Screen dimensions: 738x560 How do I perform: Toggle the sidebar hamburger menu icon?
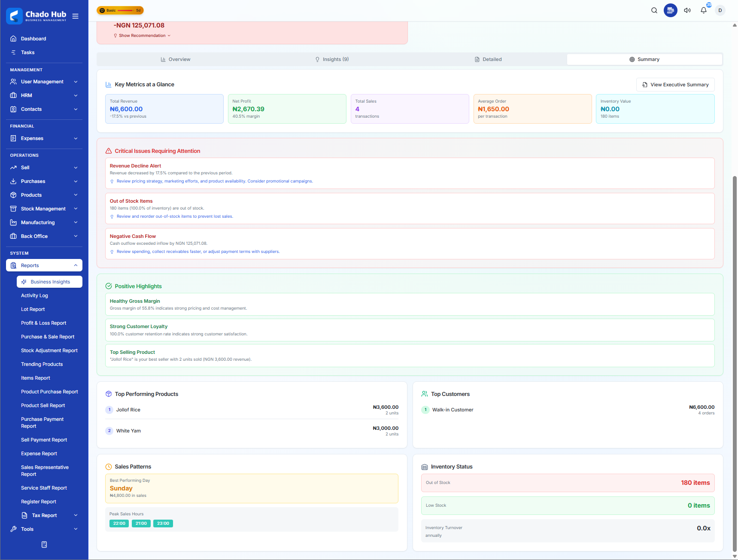[x=76, y=16]
